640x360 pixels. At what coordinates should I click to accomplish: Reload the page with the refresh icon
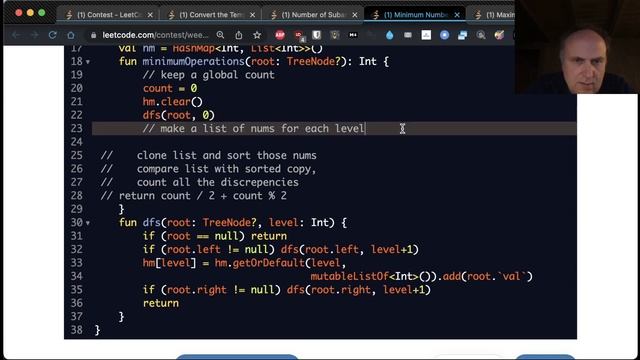point(53,35)
